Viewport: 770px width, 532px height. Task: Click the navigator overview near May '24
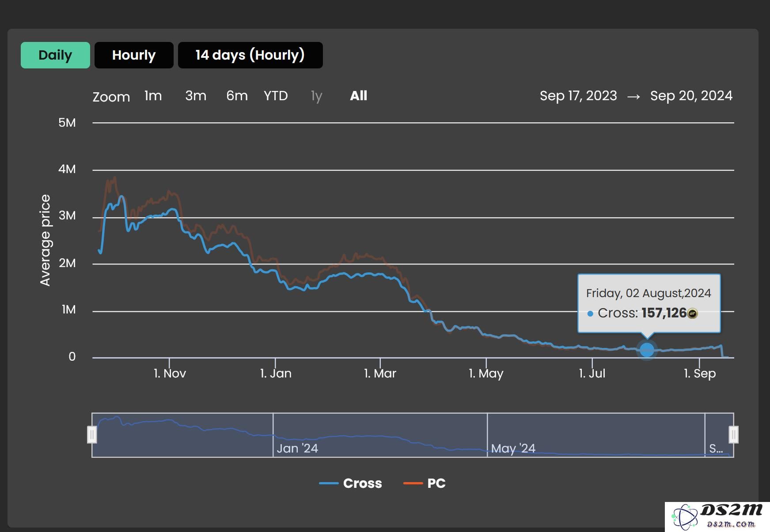point(513,448)
